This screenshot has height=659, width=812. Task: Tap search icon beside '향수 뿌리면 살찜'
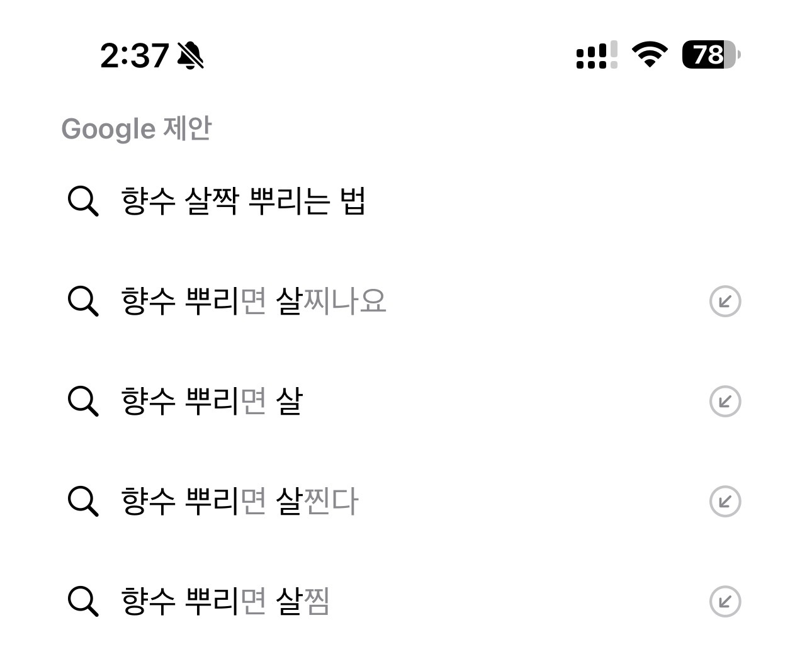[83, 602]
